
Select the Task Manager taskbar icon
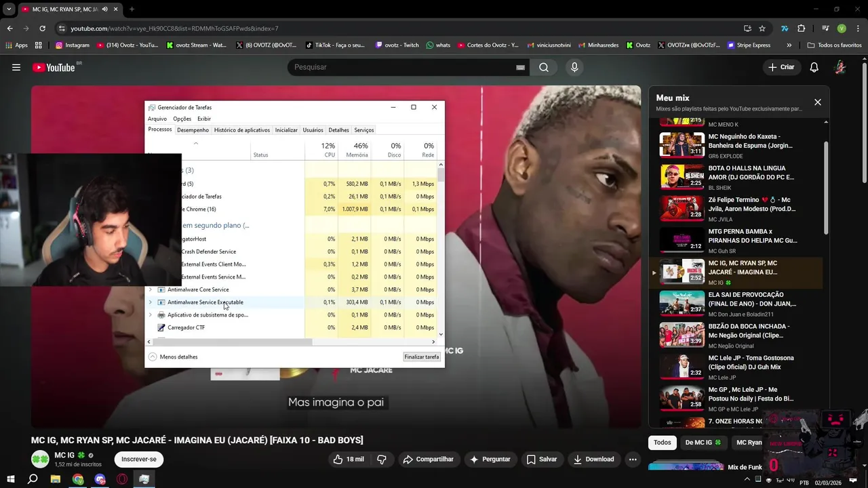coord(144,479)
